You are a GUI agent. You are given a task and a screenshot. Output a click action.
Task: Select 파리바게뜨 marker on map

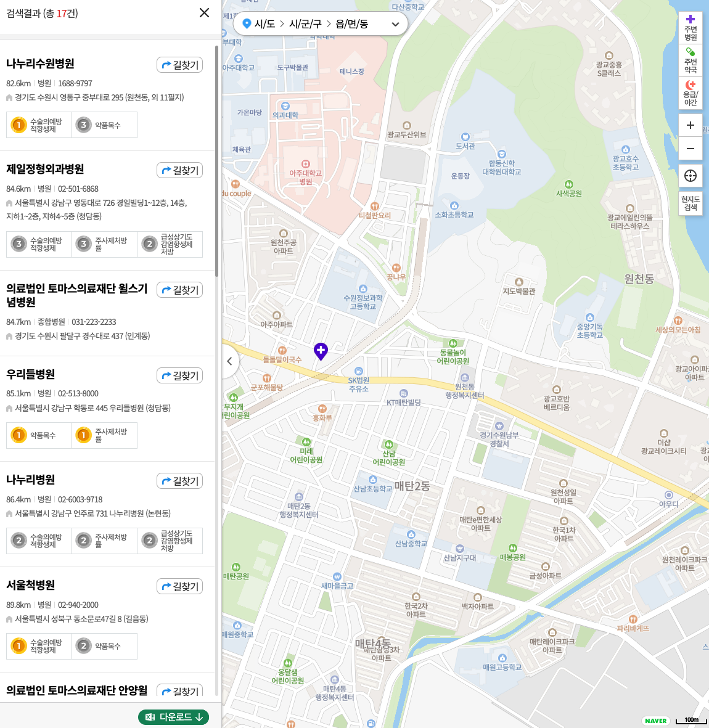[633, 619]
